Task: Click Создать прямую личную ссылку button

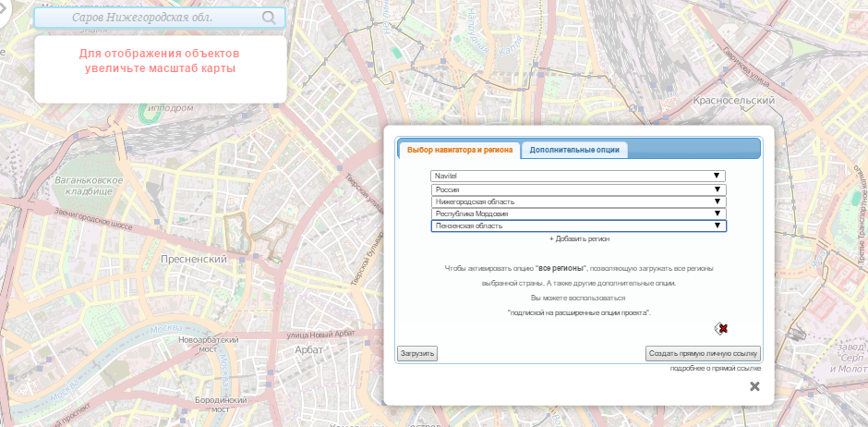Action: pos(703,353)
